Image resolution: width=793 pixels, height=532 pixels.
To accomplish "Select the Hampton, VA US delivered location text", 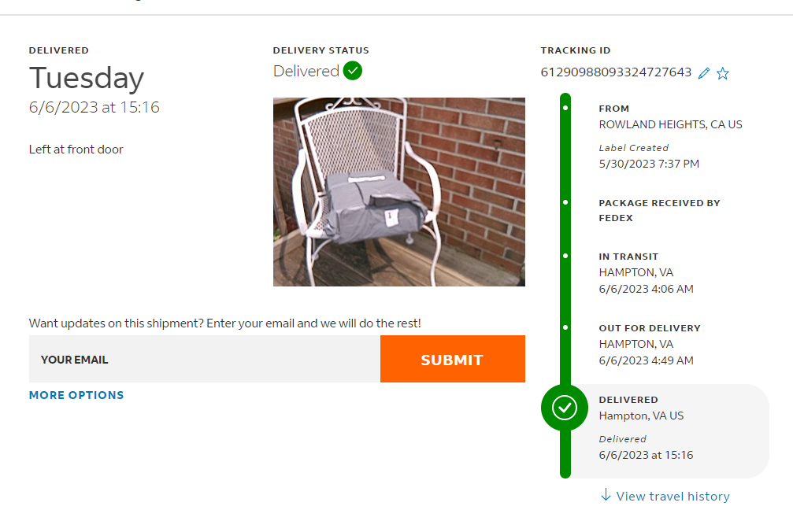I will click(641, 416).
